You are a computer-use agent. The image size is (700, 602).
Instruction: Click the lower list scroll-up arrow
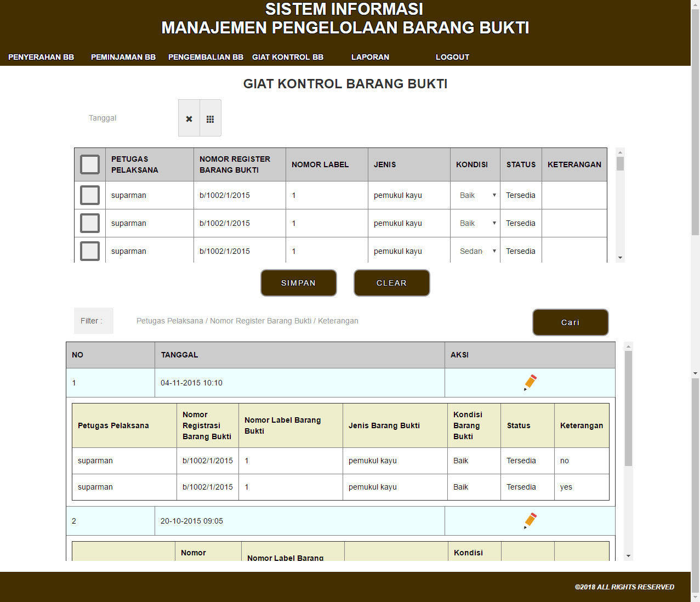pyautogui.click(x=628, y=347)
